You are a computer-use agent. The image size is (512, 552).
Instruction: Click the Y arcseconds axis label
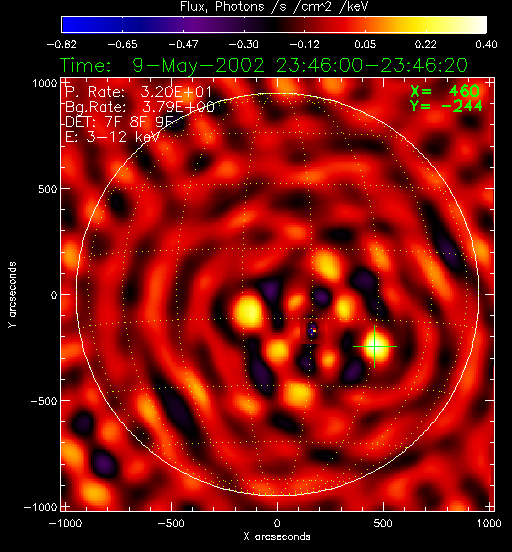tap(12, 295)
